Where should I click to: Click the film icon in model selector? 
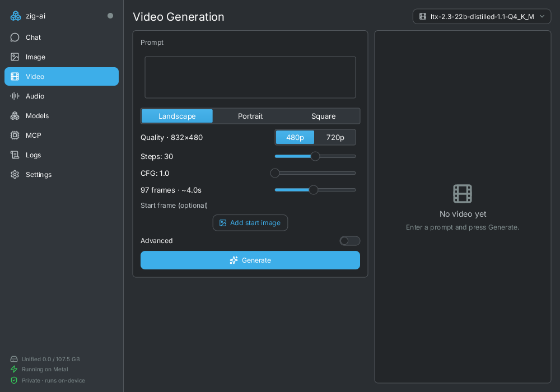(423, 16)
